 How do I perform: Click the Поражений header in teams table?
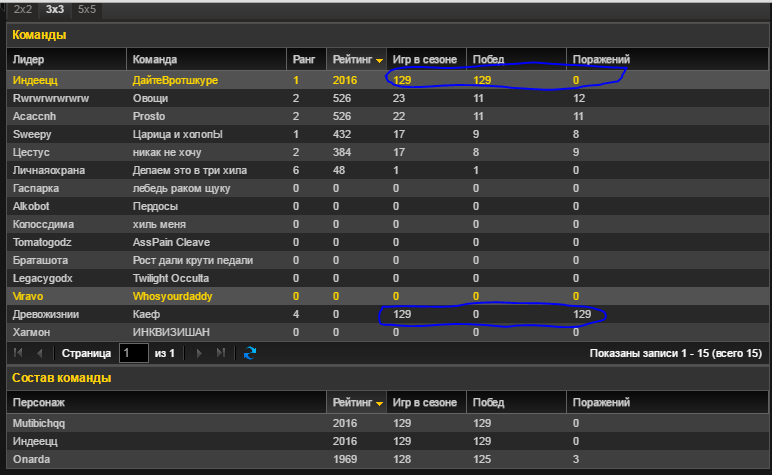(x=600, y=59)
